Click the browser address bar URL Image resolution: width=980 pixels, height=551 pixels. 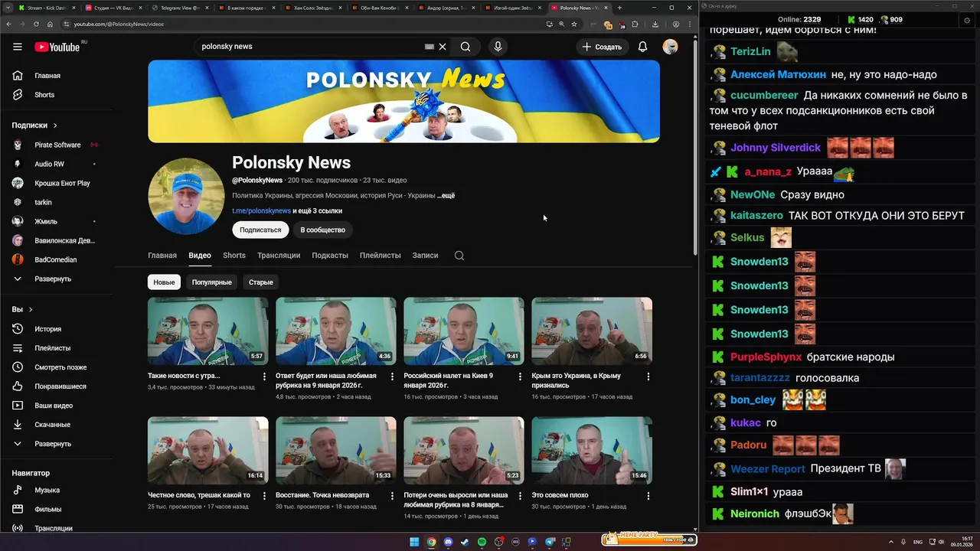[119, 24]
